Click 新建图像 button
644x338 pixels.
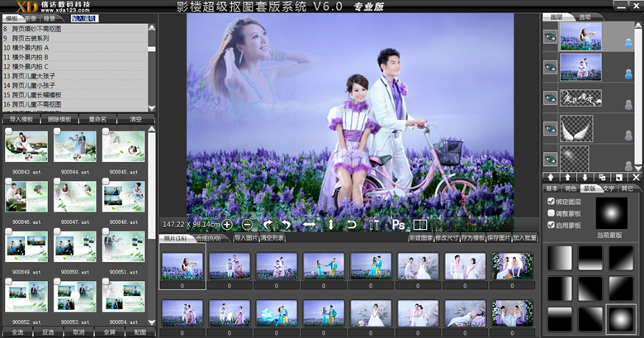[x=421, y=238]
